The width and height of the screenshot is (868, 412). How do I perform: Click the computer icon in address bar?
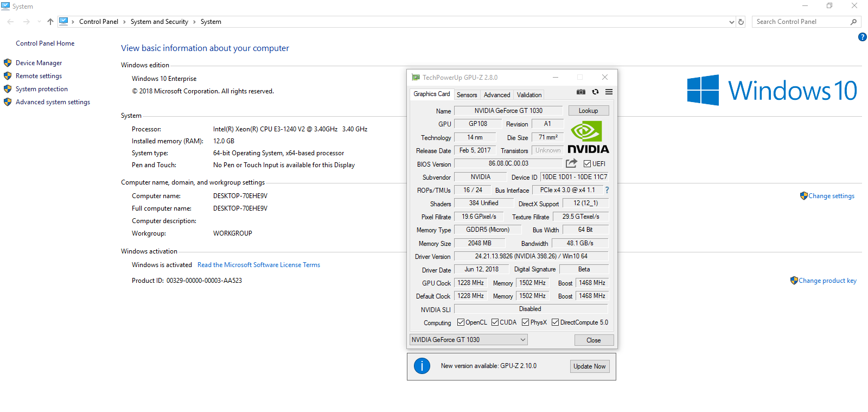[x=63, y=21]
